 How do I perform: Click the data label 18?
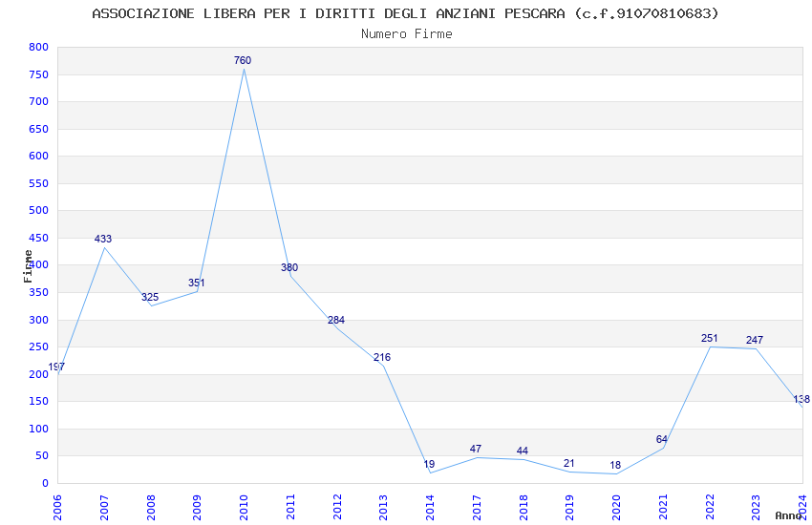(x=615, y=466)
